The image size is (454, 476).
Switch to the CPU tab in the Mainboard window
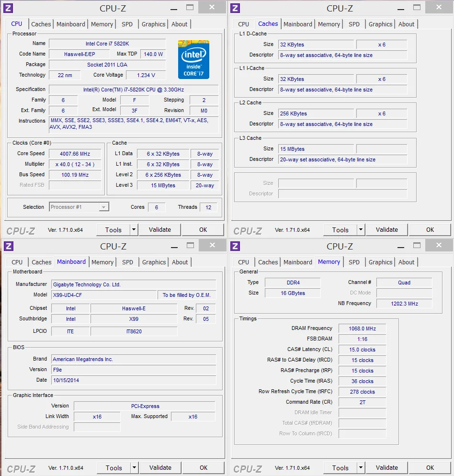17,262
